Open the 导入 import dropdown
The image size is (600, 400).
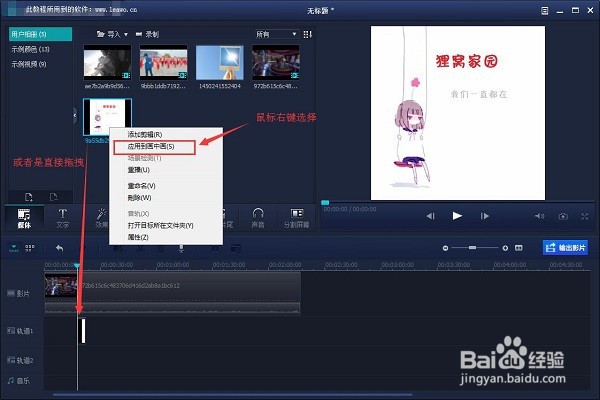[x=112, y=34]
